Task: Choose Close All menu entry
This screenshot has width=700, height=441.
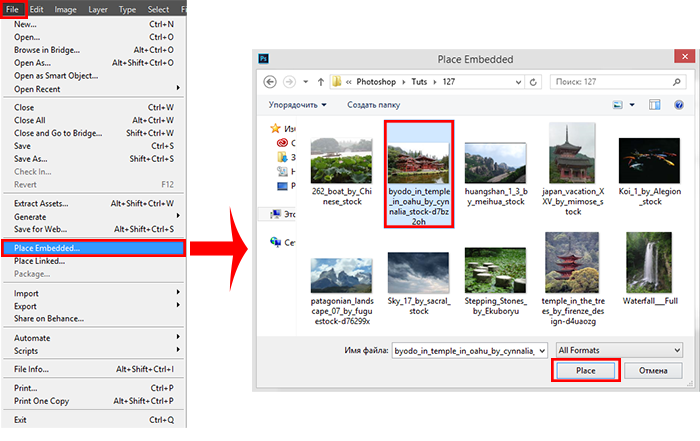Action: coord(93,120)
